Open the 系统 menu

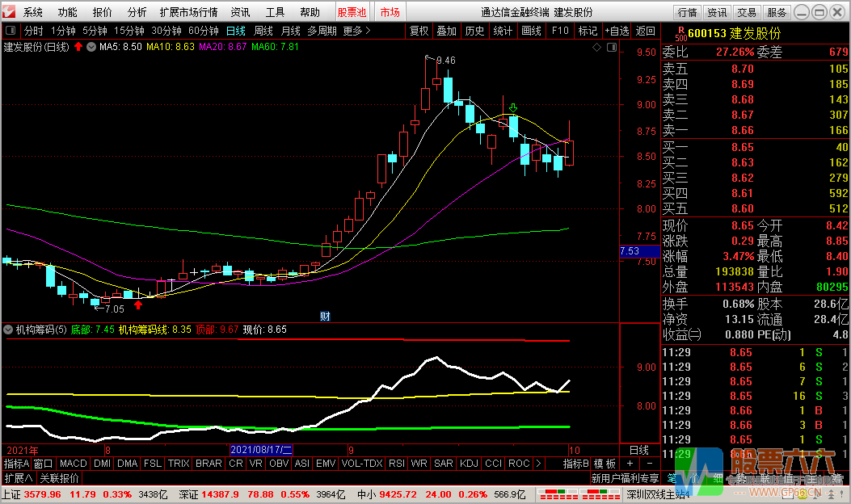tap(32, 12)
